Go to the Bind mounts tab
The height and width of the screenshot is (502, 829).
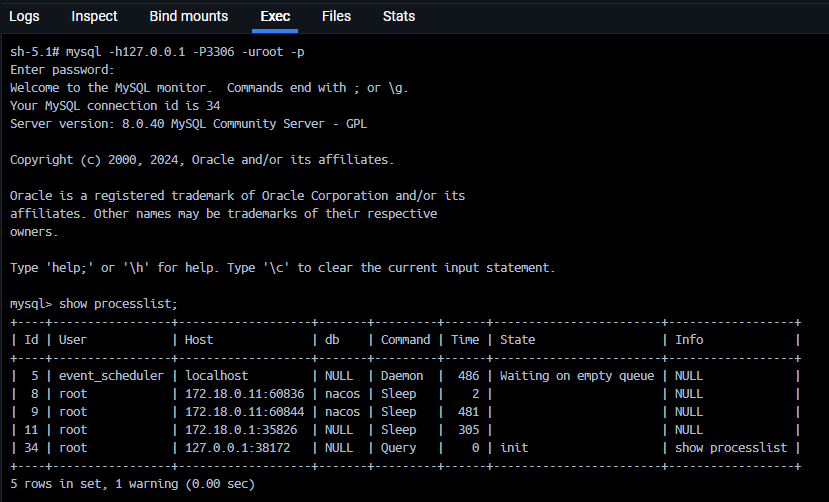coord(188,16)
